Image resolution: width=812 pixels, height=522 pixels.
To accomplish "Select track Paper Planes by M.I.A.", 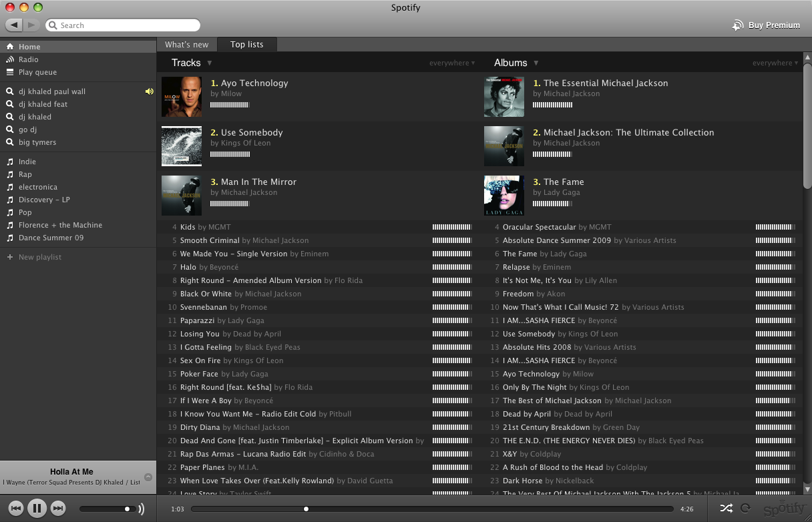I will tap(318, 467).
